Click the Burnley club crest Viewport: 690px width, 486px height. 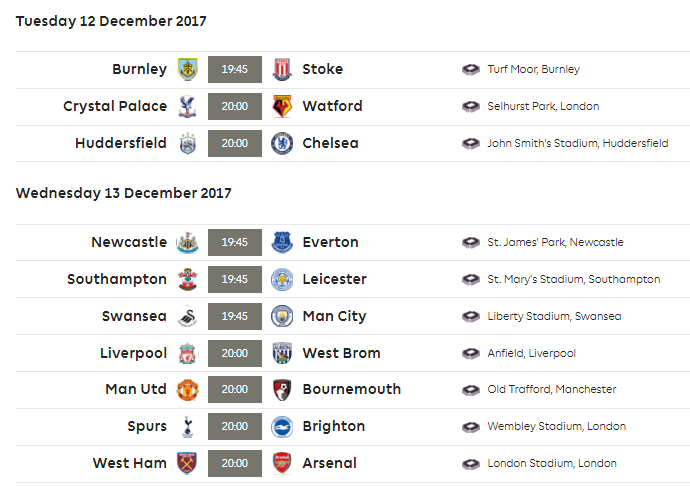(x=187, y=69)
